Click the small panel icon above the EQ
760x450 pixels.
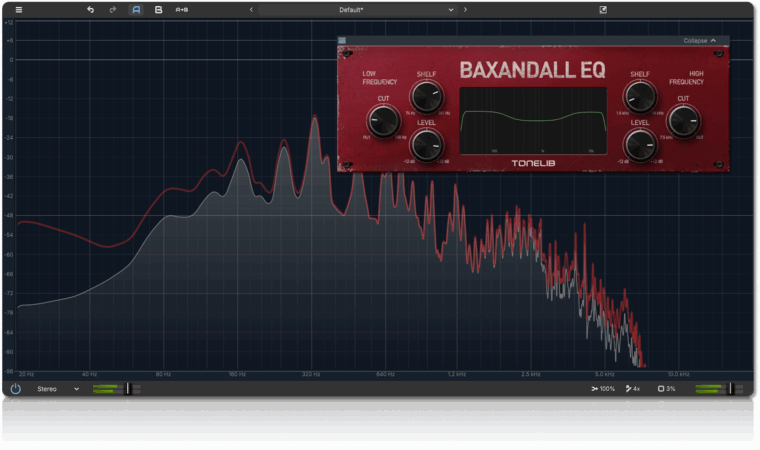[342, 41]
